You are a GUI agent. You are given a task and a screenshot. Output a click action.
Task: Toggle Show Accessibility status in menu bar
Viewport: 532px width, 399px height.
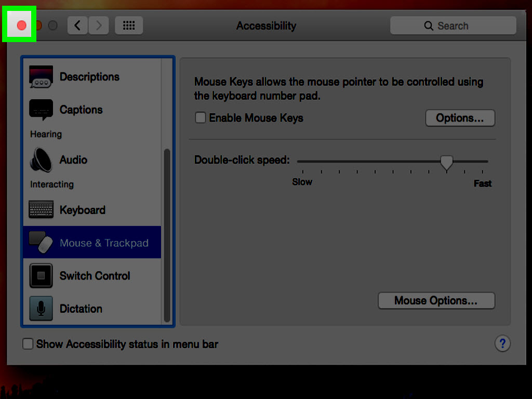28,344
